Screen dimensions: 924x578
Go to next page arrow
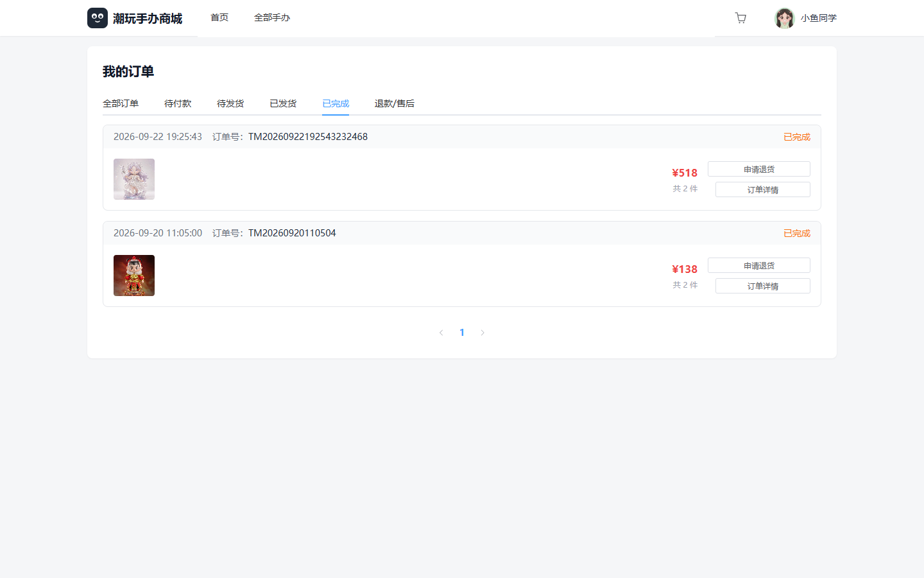tap(483, 333)
